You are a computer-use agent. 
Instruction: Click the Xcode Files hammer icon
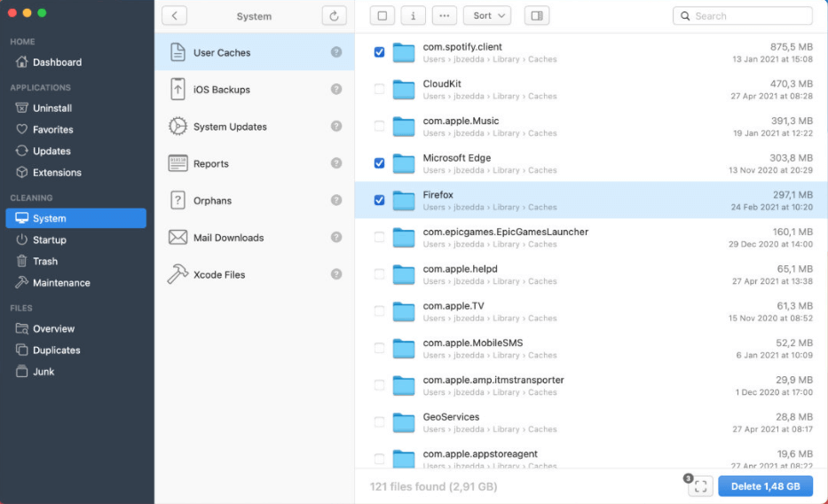coord(177,274)
